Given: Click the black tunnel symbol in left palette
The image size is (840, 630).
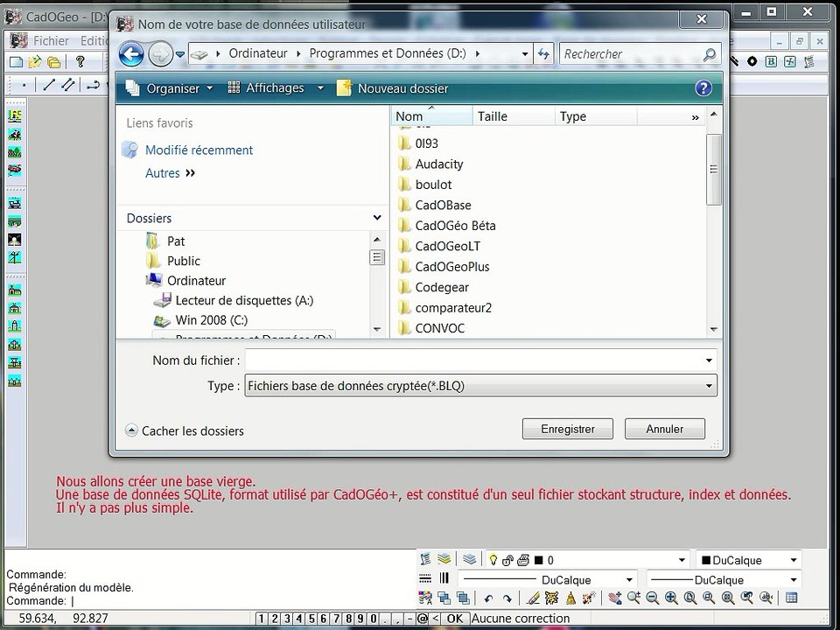Looking at the screenshot, I should tap(15, 240).
